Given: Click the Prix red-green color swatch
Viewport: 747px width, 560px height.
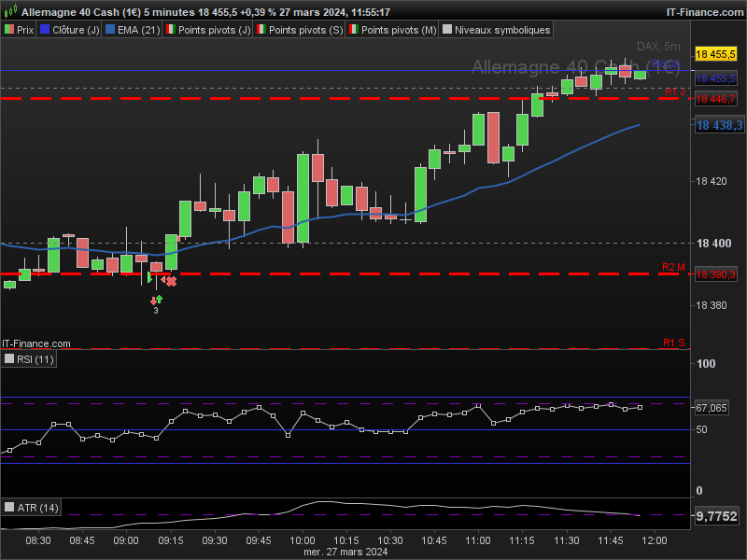Looking at the screenshot, I should coord(9,30).
